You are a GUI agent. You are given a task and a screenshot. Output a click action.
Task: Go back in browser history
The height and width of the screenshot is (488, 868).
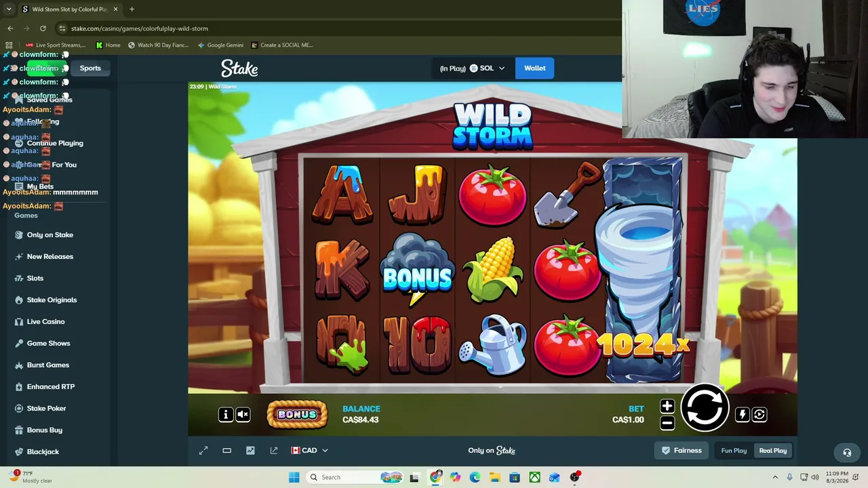(x=10, y=28)
